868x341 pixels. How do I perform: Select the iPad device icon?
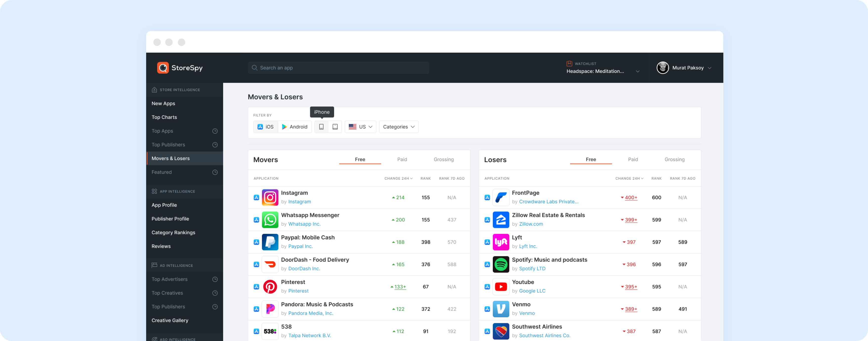(x=335, y=127)
